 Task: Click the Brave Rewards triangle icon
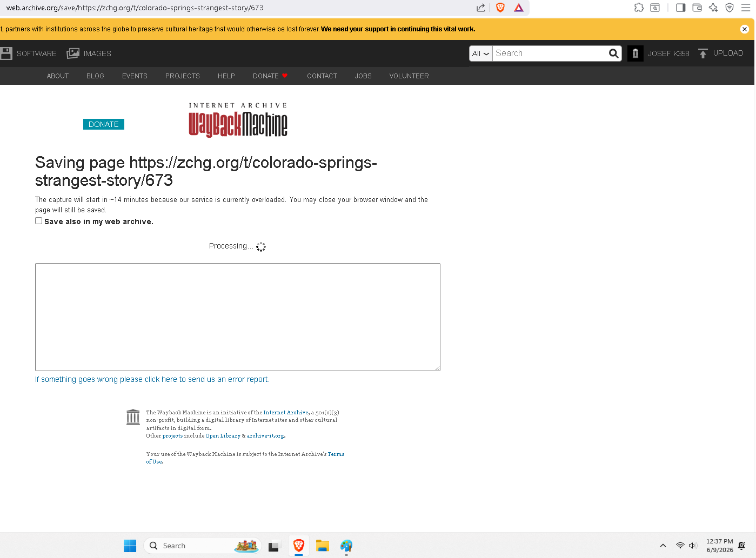(x=519, y=8)
